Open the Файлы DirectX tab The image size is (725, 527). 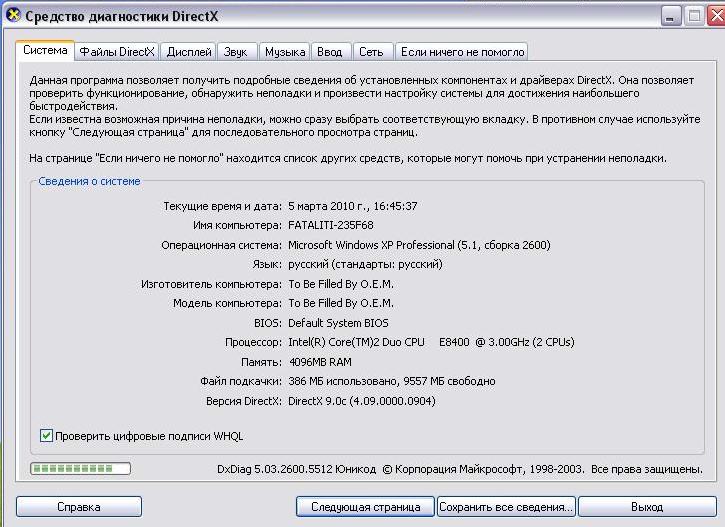(117, 52)
